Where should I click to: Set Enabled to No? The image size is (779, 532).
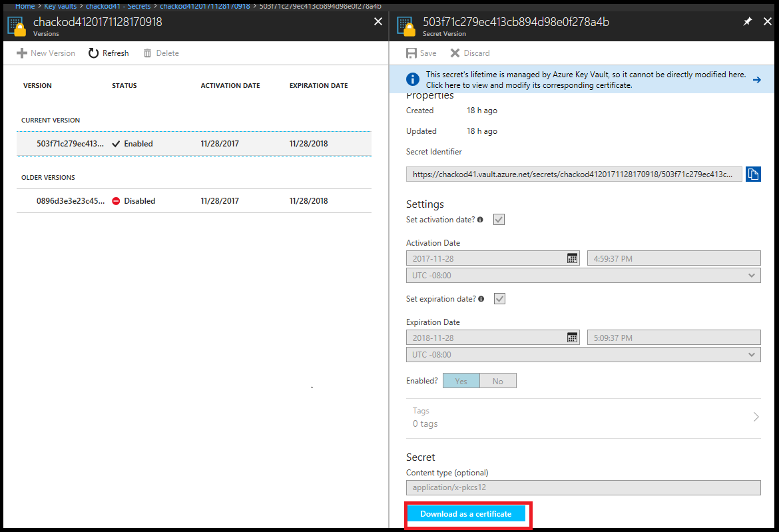(x=498, y=381)
